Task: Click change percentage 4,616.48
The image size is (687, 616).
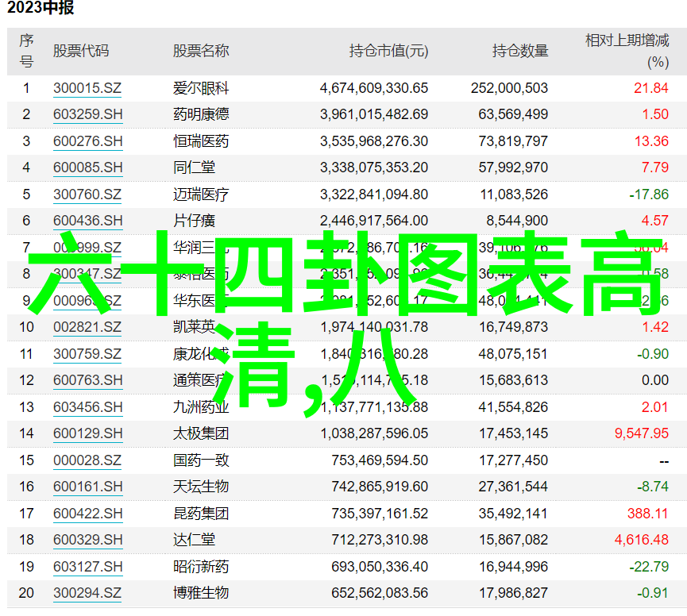Action: pos(642,540)
